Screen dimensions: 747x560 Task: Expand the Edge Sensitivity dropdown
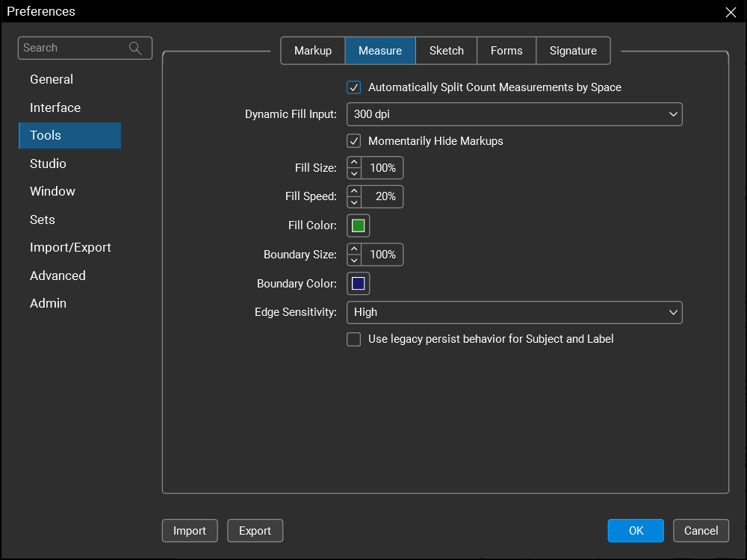coord(514,312)
